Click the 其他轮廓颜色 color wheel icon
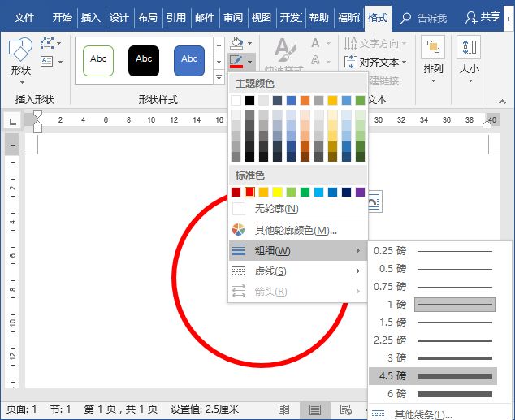 point(239,230)
